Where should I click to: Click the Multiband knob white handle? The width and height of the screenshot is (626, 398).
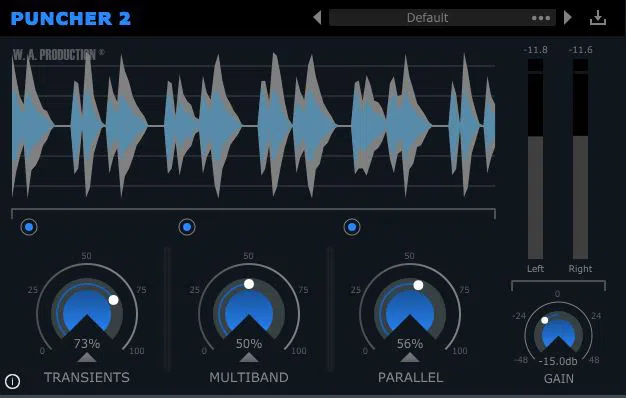(249, 284)
